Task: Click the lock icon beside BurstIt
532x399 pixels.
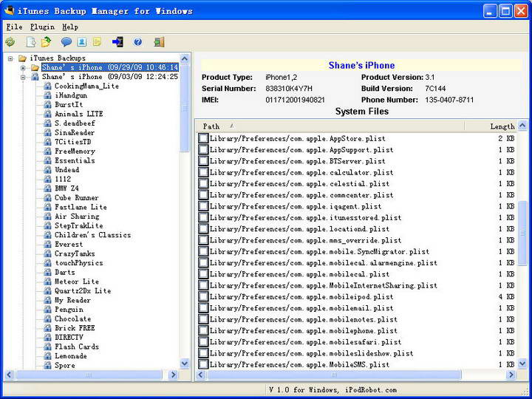Action: [x=48, y=104]
